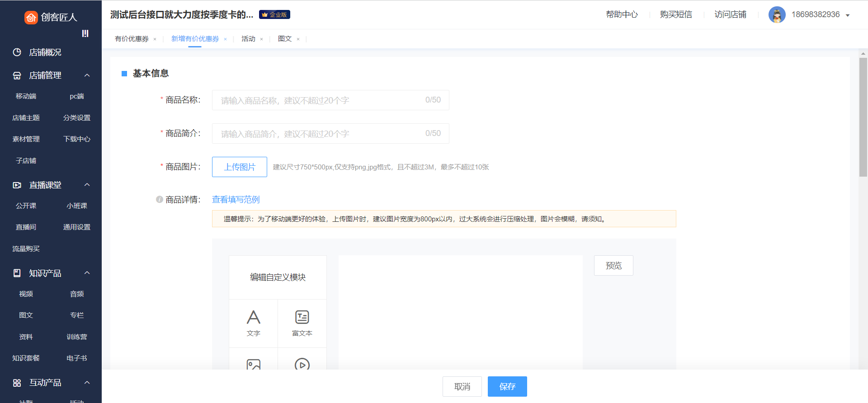
Task: Close the 图文 tab
Action: tap(298, 39)
